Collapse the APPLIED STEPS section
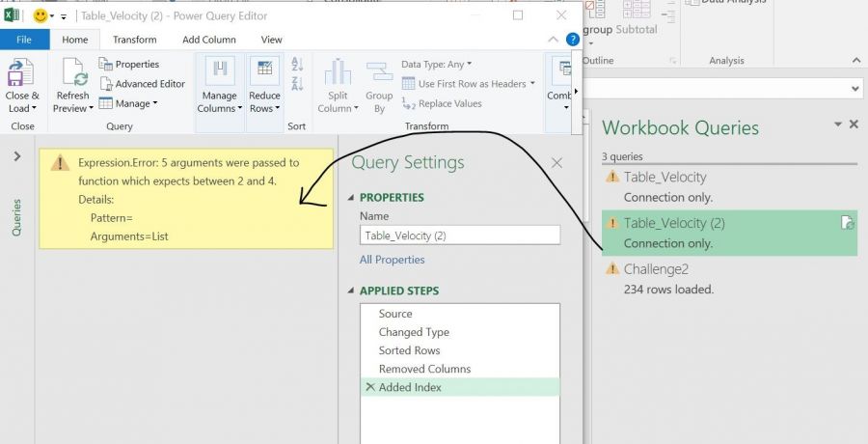Viewport: 868px width, 444px height. (x=350, y=291)
